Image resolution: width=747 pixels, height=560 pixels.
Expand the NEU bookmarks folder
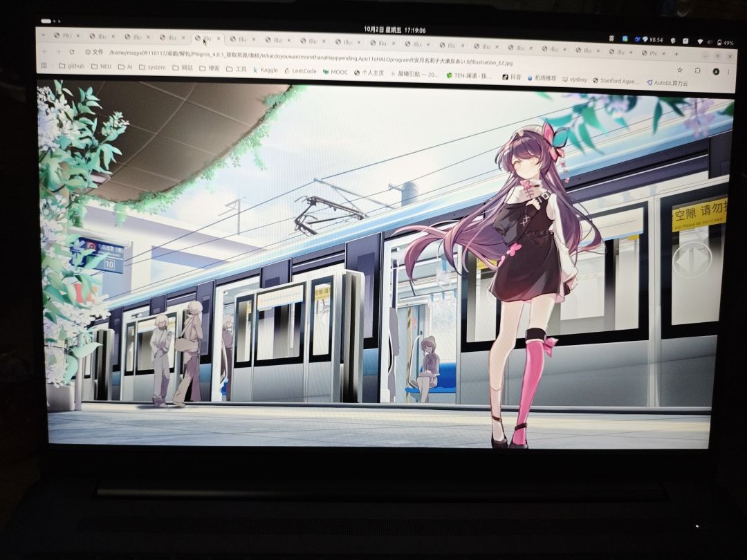coord(101,66)
